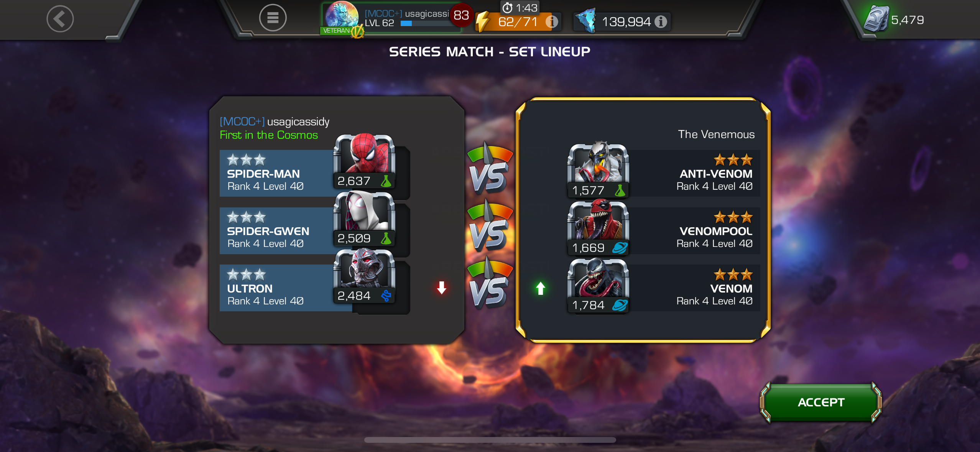980x452 pixels.
Task: Open the units currency icon
Action: pyautogui.click(x=876, y=19)
